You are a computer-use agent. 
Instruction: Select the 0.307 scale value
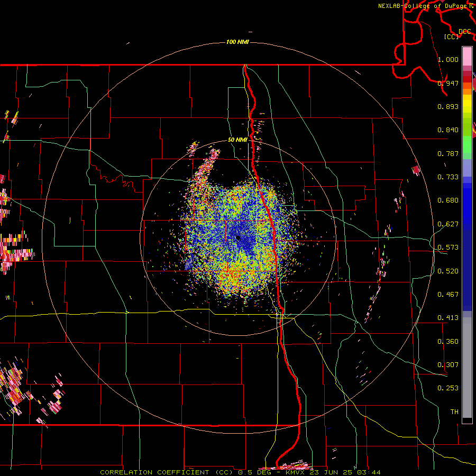click(448, 365)
